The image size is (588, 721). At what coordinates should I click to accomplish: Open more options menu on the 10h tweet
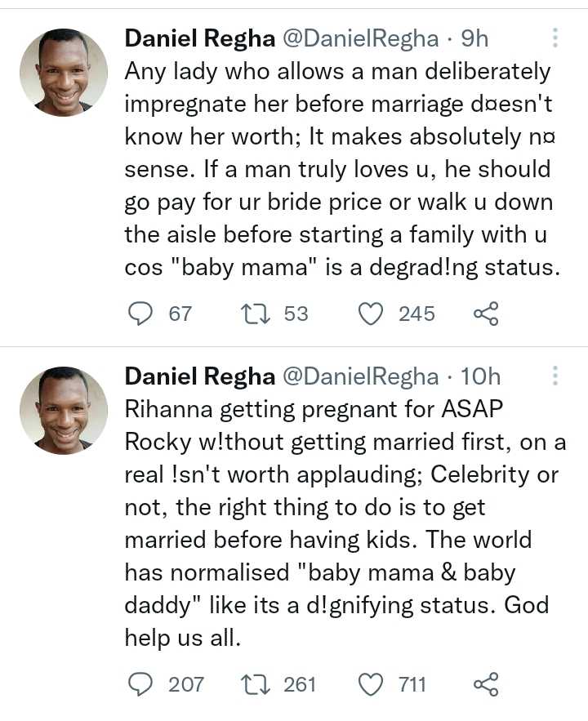pyautogui.click(x=555, y=376)
